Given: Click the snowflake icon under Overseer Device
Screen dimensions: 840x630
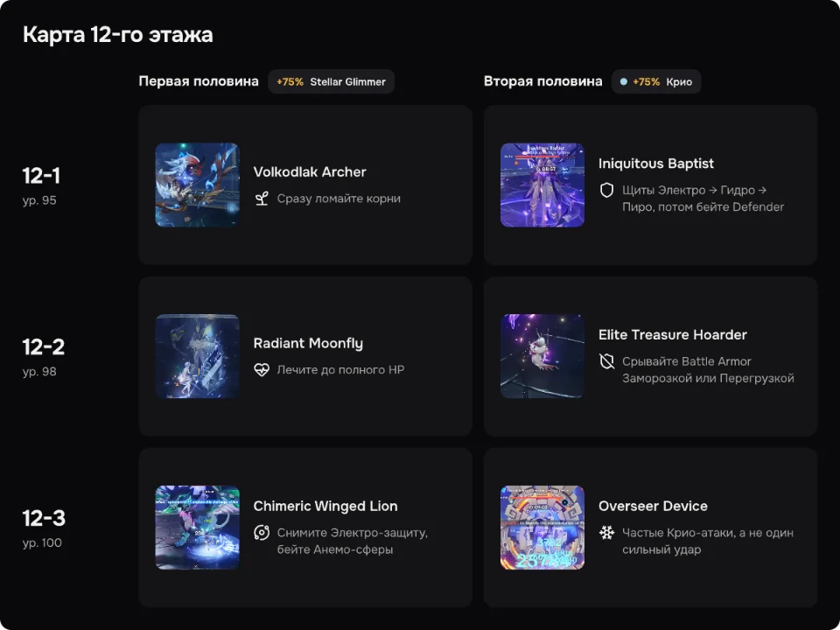Looking at the screenshot, I should tap(606, 533).
